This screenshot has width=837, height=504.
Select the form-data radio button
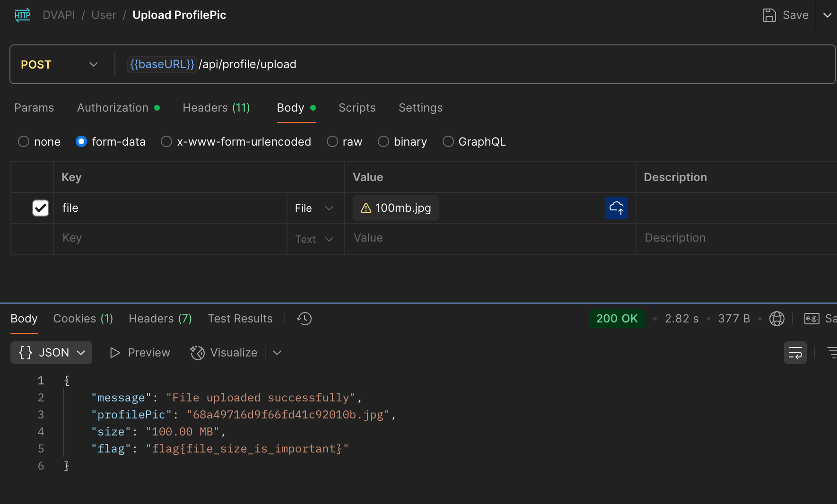[x=81, y=142]
